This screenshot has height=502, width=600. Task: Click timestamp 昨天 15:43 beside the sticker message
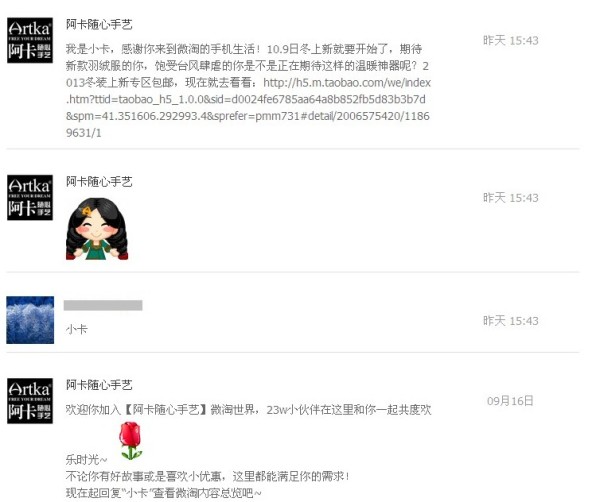510,197
